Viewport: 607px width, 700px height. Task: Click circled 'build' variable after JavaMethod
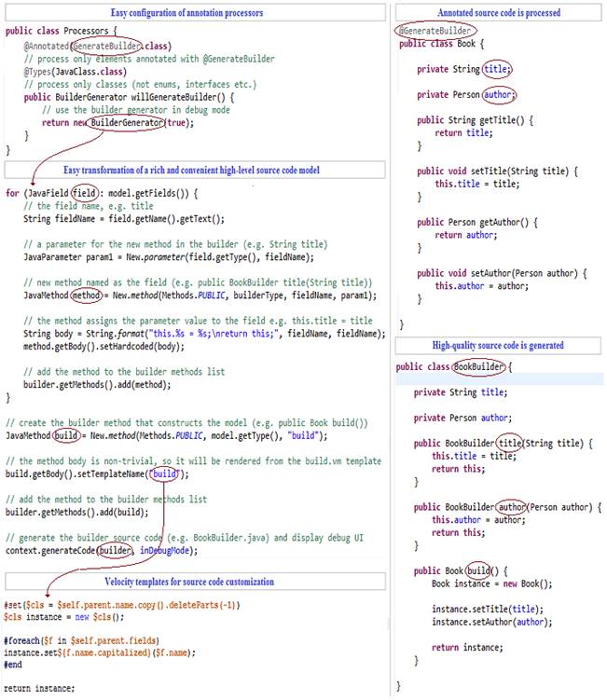coord(67,435)
